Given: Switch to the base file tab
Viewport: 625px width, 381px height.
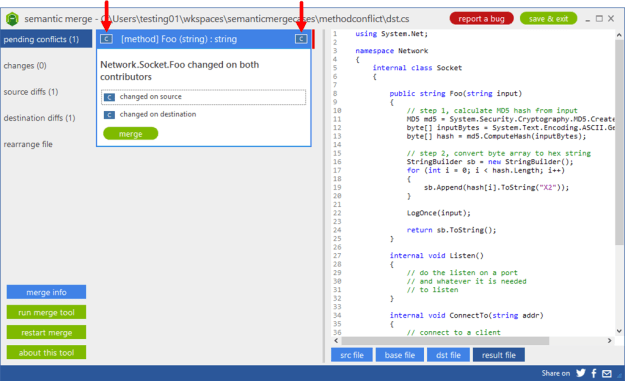Looking at the screenshot, I should [400, 355].
